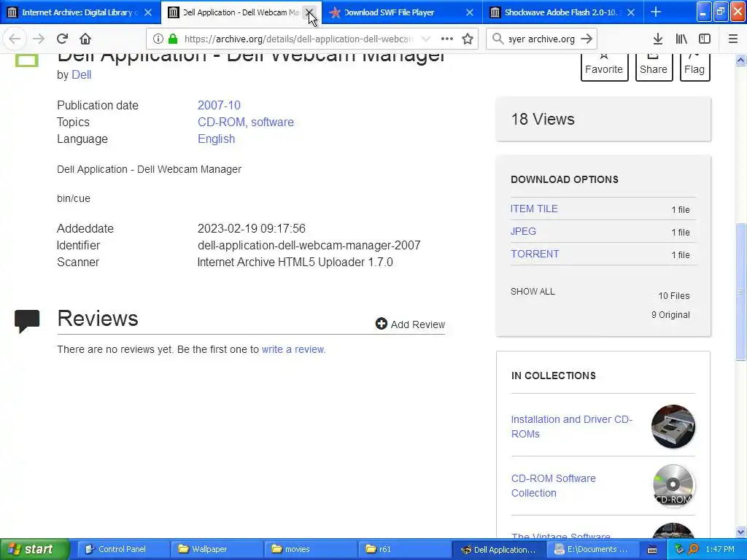
Task: Switch to Shockwave Adobe Flash tab
Action: 562,12
